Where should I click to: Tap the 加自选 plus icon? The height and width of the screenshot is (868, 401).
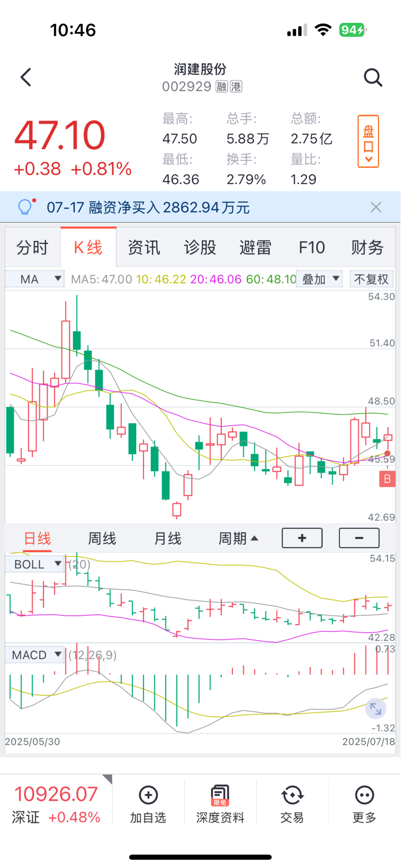(x=149, y=796)
